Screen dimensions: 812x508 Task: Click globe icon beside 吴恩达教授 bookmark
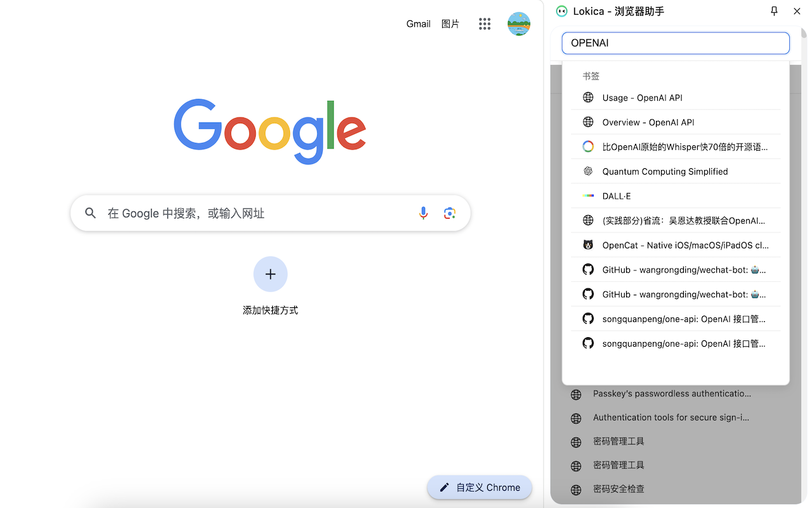(x=588, y=220)
